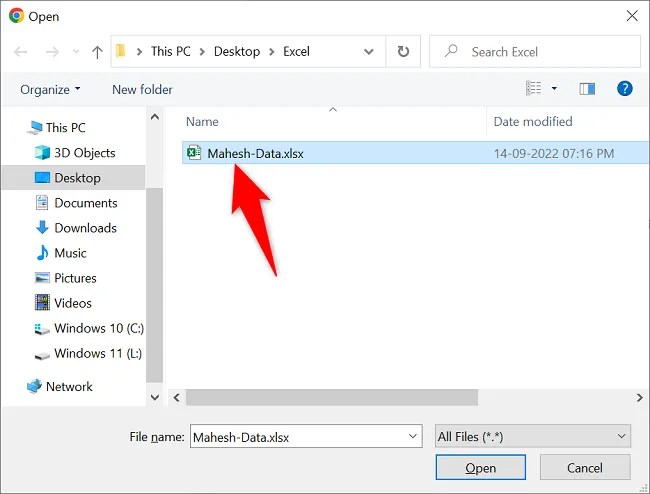Click the search magnifier icon
Screen dimensions: 650x494
coord(451,51)
